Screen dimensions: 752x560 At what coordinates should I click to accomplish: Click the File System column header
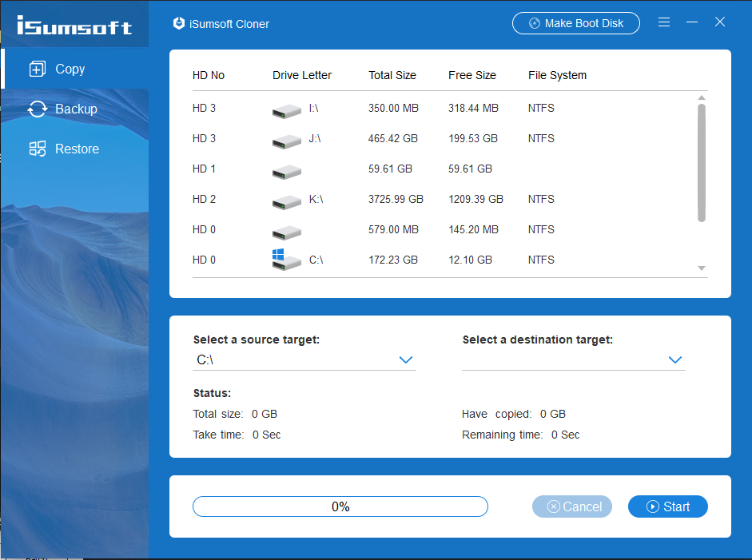pos(557,75)
